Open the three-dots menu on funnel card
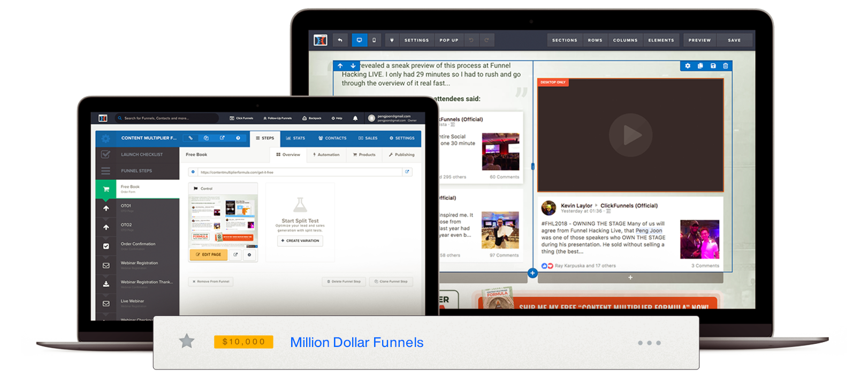This screenshot has width=868, height=378. click(649, 343)
